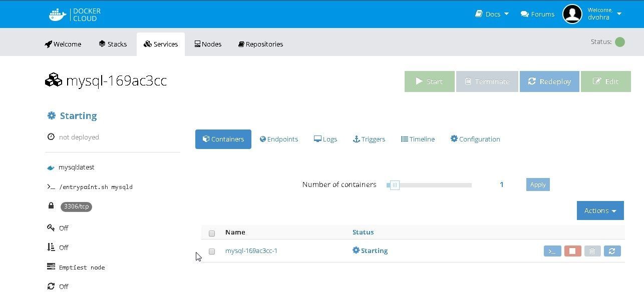Click the lock icon beside 3306/tcp
644x300 pixels.
[x=51, y=205]
